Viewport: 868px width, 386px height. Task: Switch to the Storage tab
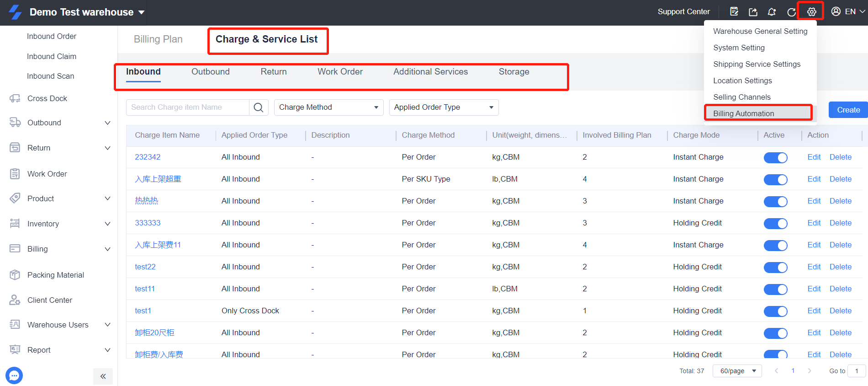(514, 72)
